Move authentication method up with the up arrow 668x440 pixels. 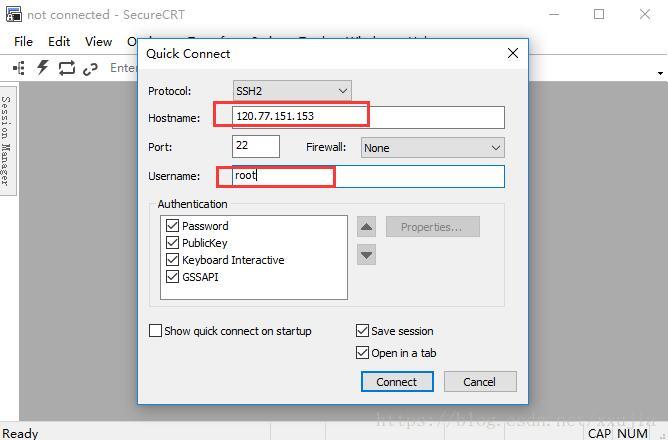pos(366,227)
